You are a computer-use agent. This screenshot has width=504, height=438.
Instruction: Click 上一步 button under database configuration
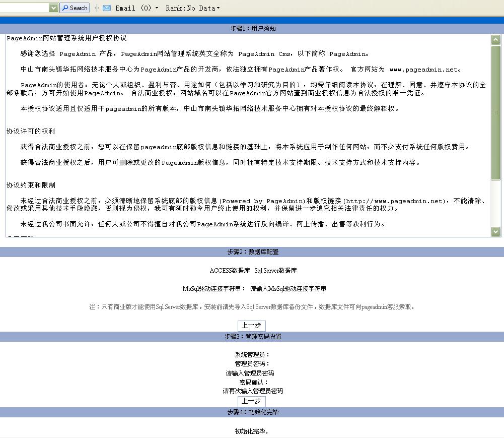[x=251, y=326]
